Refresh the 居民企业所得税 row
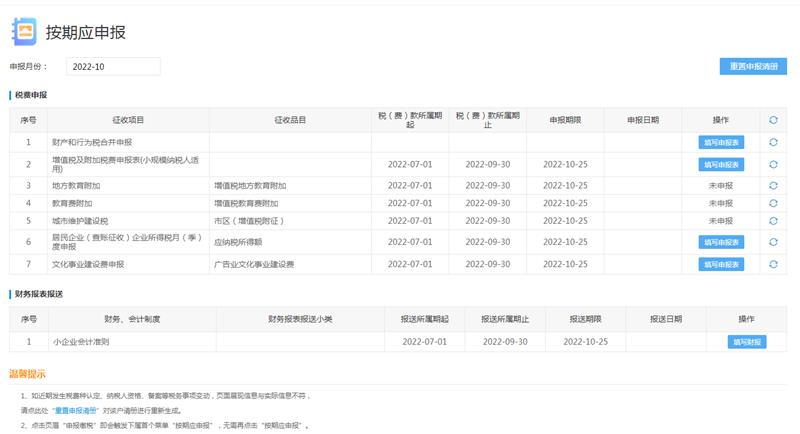Viewport: 800px width, 434px height. tap(773, 242)
